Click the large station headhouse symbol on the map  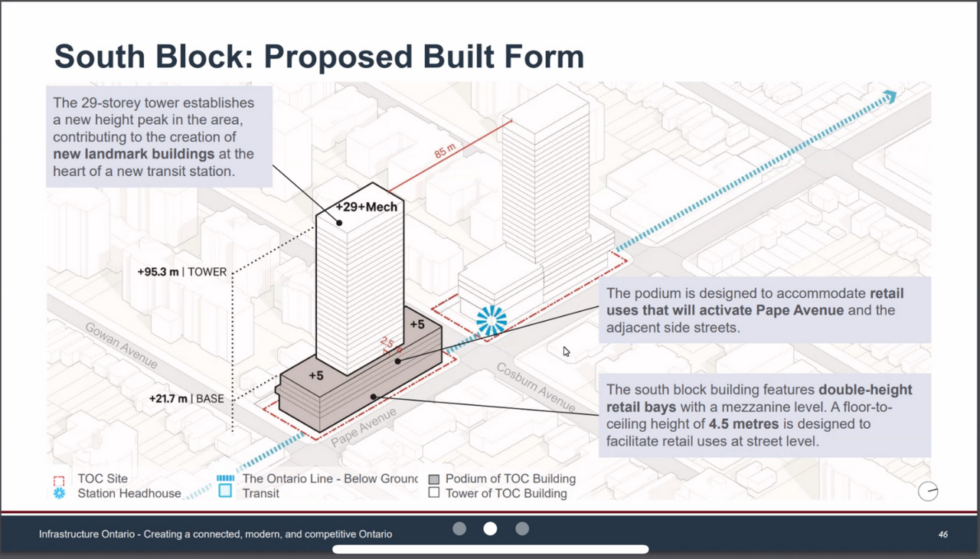(x=492, y=321)
